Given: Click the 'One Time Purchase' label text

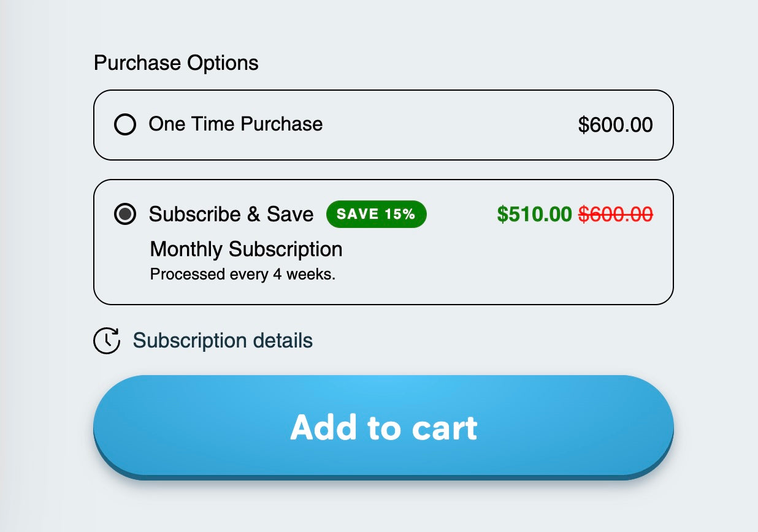Looking at the screenshot, I should coord(235,124).
